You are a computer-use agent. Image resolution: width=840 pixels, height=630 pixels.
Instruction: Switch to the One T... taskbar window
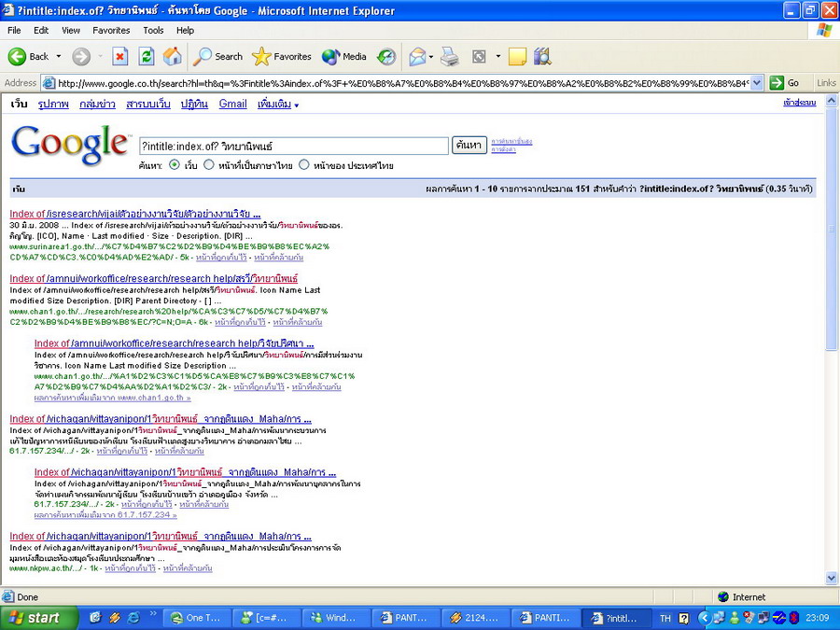pyautogui.click(x=197, y=618)
